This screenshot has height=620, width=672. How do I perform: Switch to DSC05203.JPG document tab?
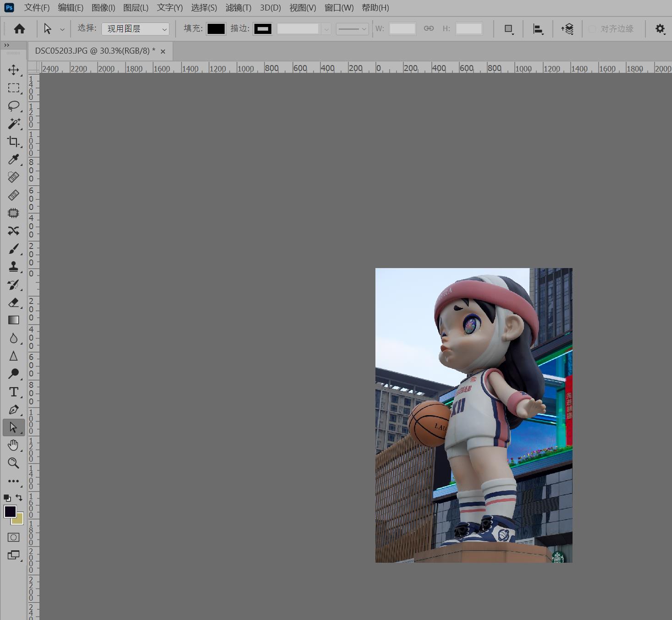pyautogui.click(x=95, y=51)
